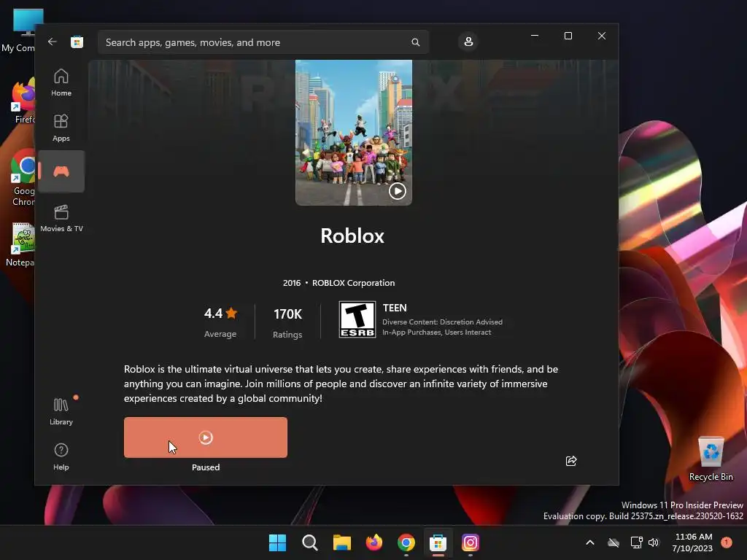The height and width of the screenshot is (560, 747).
Task: Open Movies & TV section
Action: click(61, 218)
